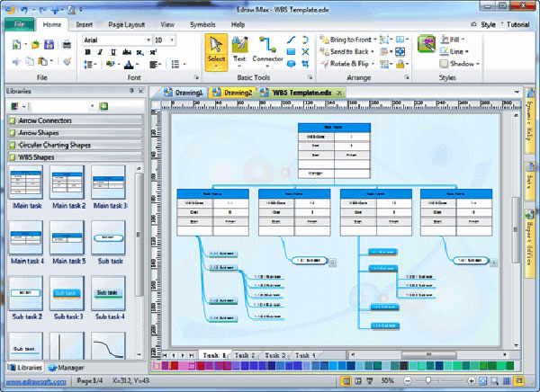540x392 pixels.
Task: Toggle Underline formatting
Action: tap(113, 52)
